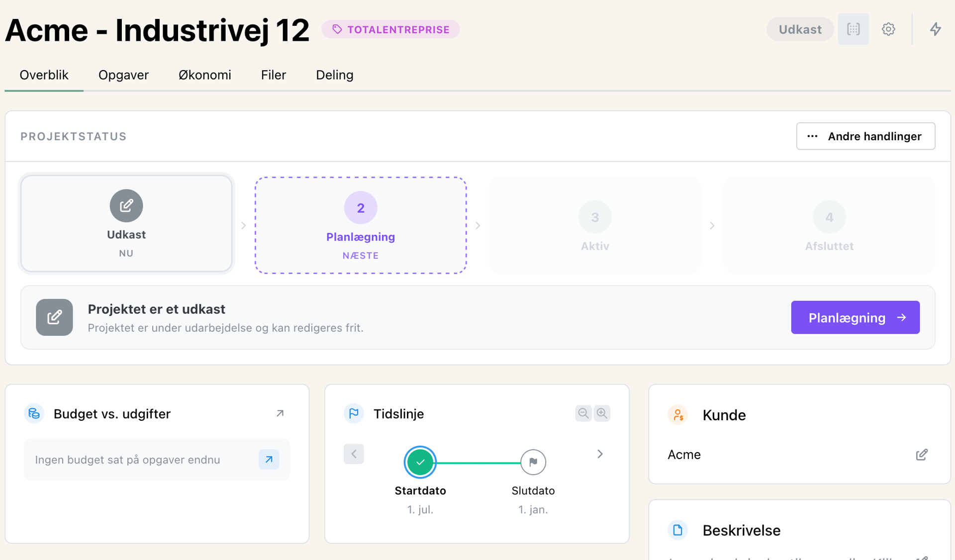The height and width of the screenshot is (560, 955).
Task: Click the 'Acme' customer name
Action: click(684, 455)
